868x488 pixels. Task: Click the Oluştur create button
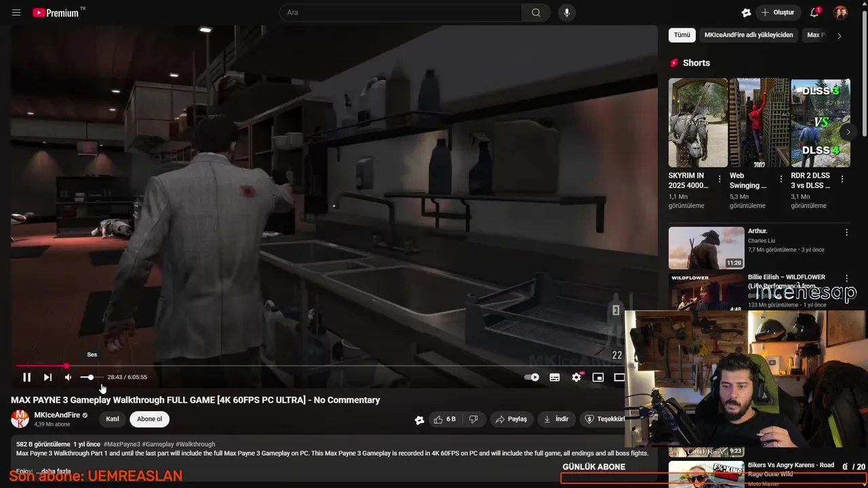[777, 13]
